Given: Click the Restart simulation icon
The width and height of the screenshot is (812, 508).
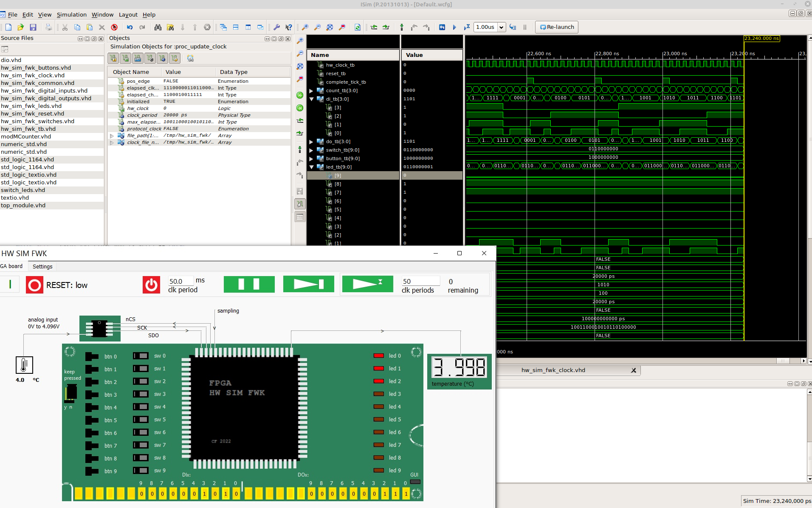Looking at the screenshot, I should (442, 27).
